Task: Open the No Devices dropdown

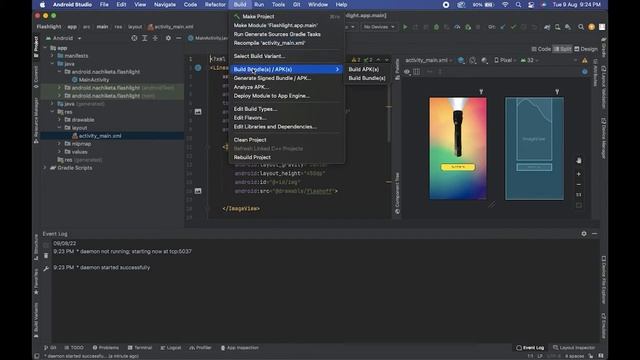Action: [379, 27]
